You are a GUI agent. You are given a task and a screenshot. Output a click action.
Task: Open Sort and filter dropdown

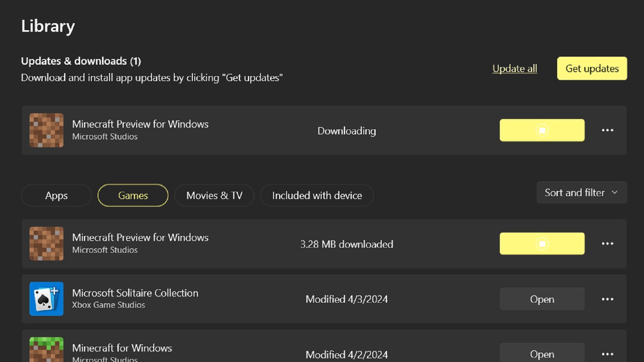point(581,192)
